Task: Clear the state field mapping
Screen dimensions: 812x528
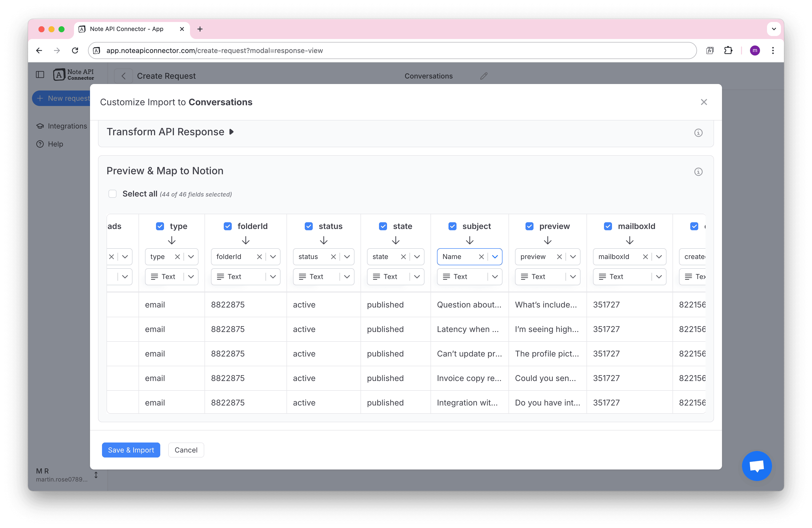Action: pos(403,257)
